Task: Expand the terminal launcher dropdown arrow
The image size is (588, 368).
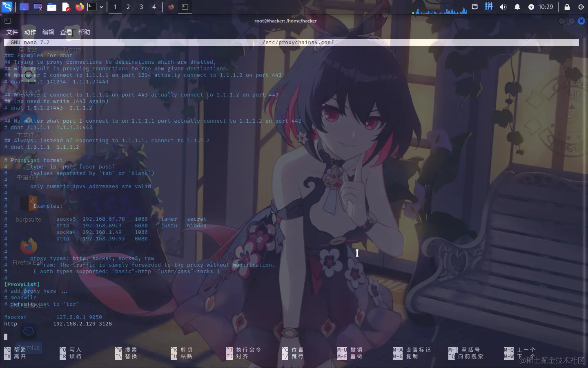Action: click(x=101, y=7)
